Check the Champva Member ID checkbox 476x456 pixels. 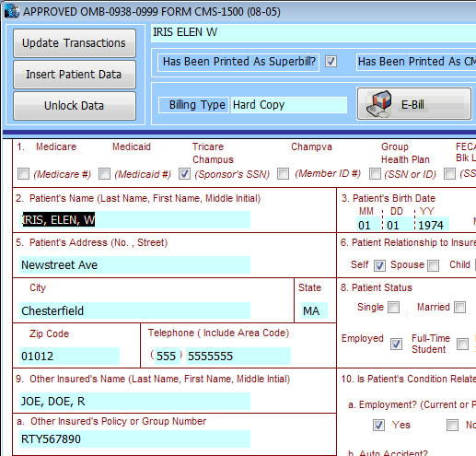click(283, 174)
